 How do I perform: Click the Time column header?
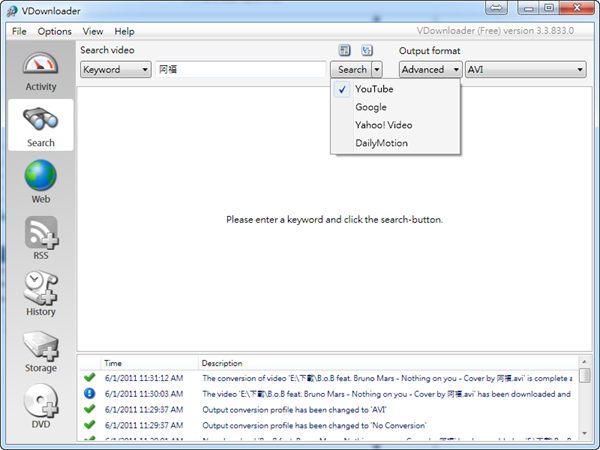(x=150, y=363)
